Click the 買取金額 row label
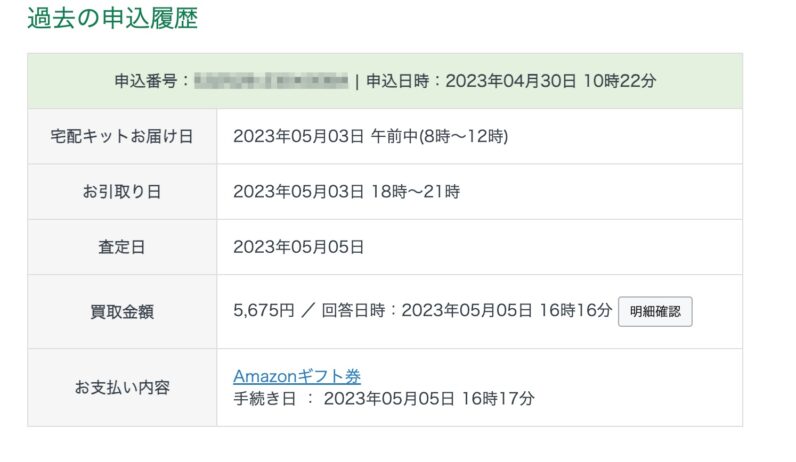 coord(122,312)
